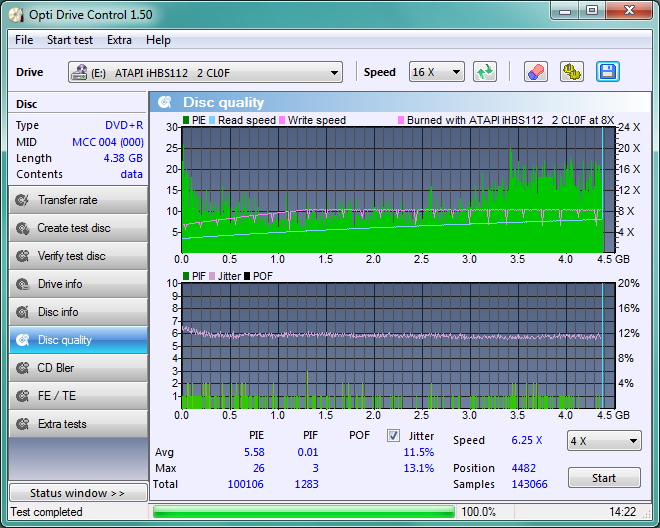
Task: Click the MCC 004 (000) MID value
Action: [x=108, y=142]
